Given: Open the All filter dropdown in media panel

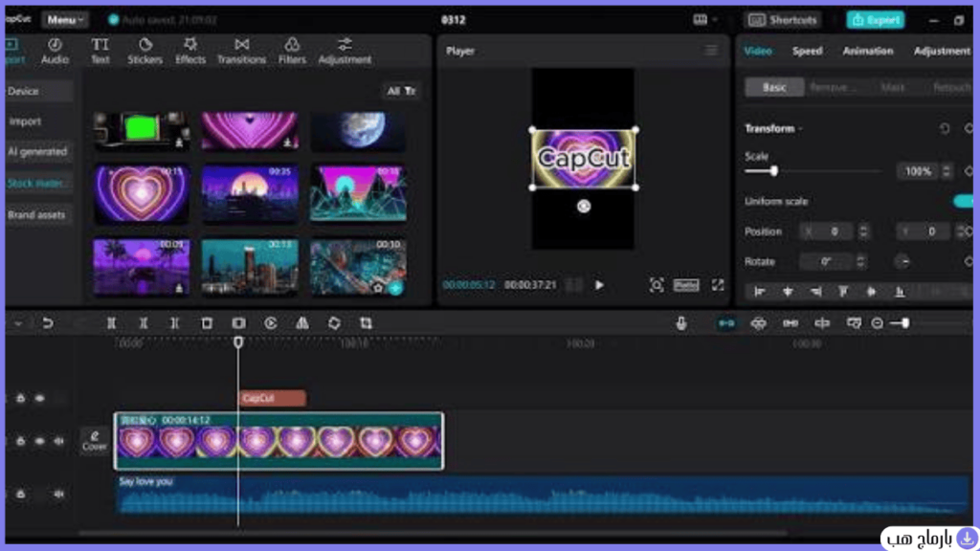Looking at the screenshot, I should tap(401, 91).
